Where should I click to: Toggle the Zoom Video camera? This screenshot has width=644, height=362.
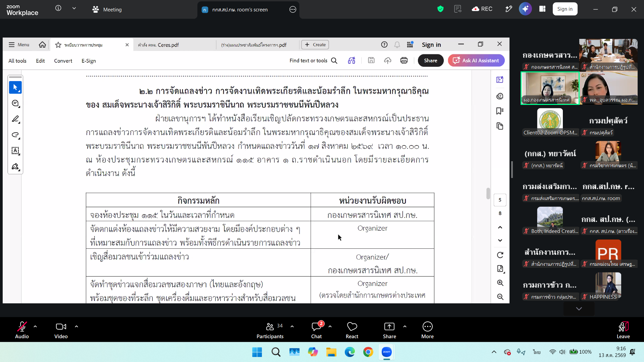click(61, 330)
